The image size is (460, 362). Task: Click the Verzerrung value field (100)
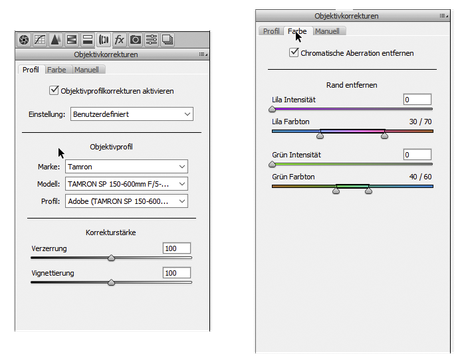coord(177,248)
